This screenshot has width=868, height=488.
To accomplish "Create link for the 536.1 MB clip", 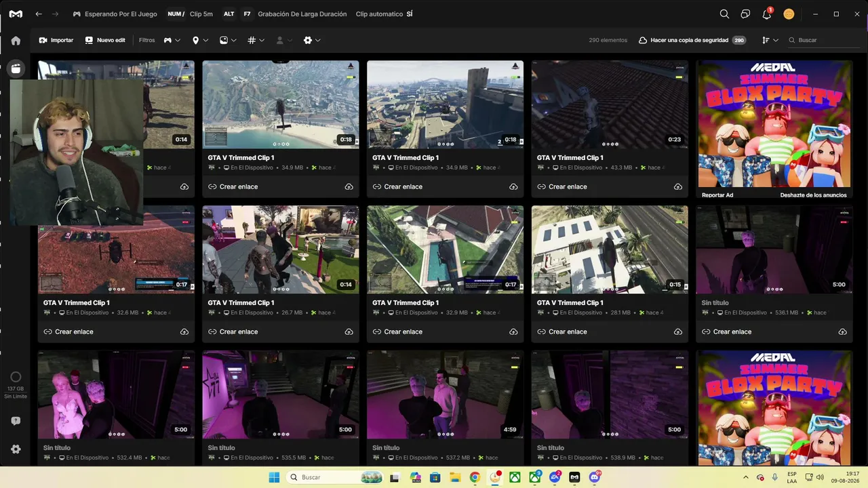I will [726, 331].
